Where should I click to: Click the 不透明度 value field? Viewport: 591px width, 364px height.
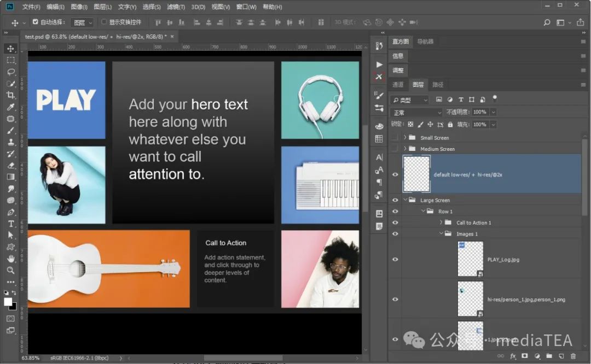point(480,112)
